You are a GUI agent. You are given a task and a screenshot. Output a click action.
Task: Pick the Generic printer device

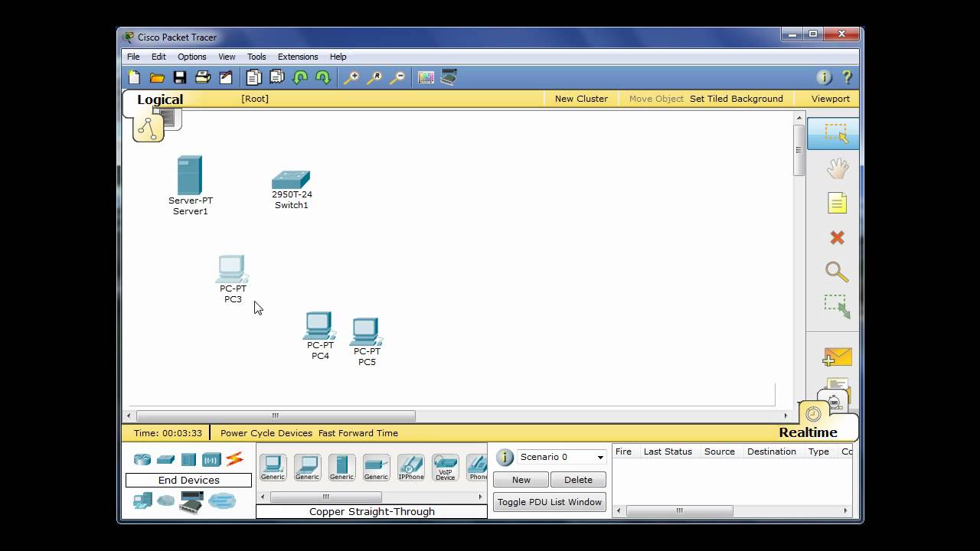[x=376, y=467]
